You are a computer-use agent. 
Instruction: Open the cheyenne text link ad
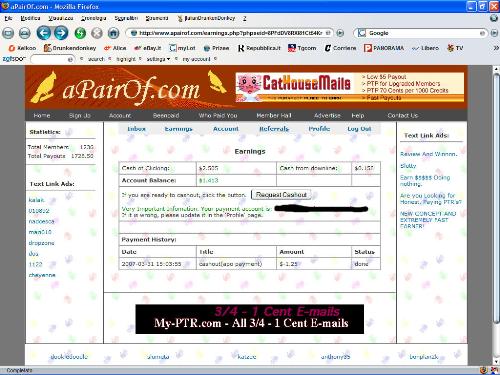coord(42,275)
